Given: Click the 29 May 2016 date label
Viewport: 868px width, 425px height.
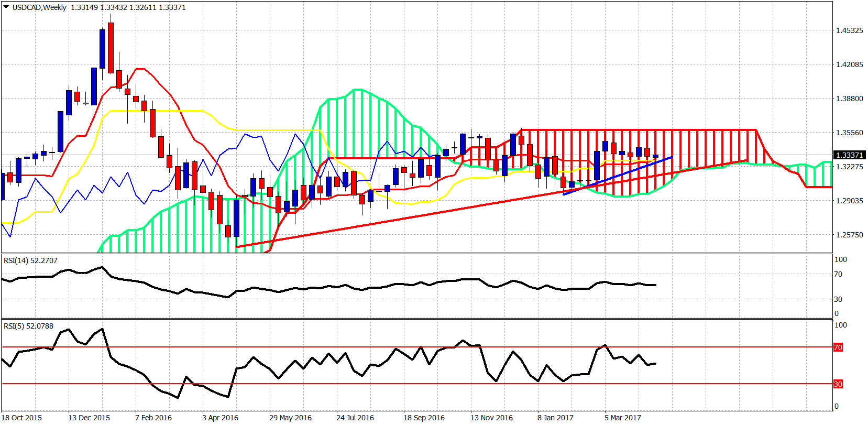Looking at the screenshot, I should pyautogui.click(x=290, y=418).
